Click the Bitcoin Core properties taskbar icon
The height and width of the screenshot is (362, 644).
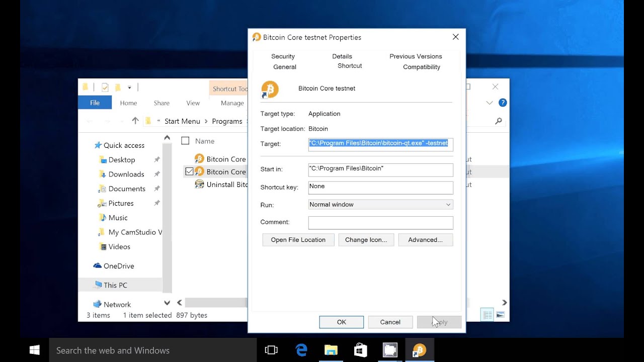(419, 350)
